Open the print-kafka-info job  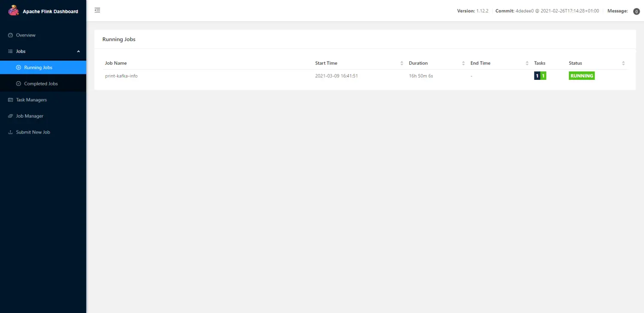122,76
